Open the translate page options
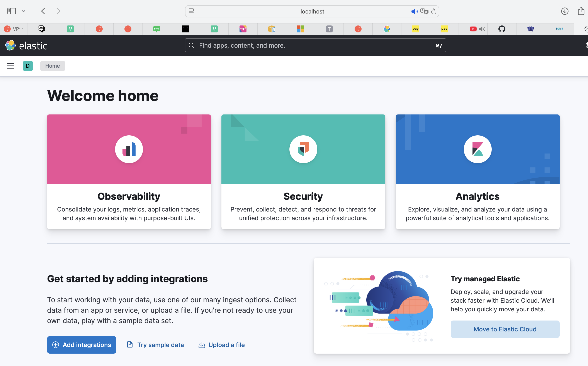 (x=424, y=11)
